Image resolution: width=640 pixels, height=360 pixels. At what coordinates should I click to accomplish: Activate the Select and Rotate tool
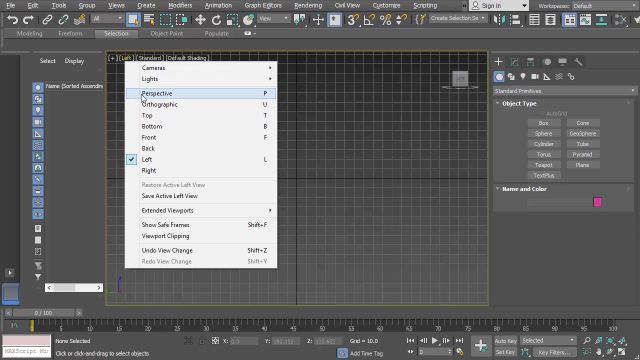(216, 19)
